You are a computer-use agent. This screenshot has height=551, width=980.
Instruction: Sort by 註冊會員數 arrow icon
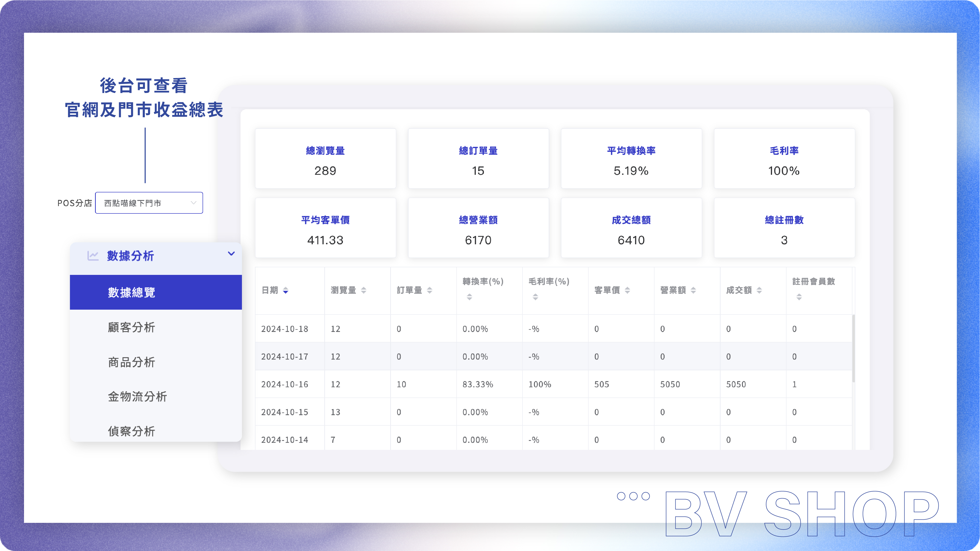799,297
